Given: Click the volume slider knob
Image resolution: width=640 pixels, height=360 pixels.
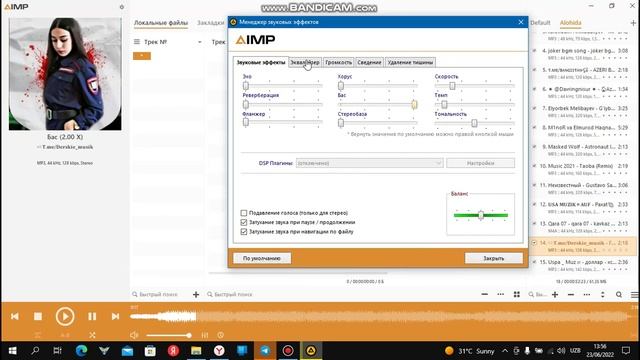Looking at the screenshot, I should pos(189,335).
